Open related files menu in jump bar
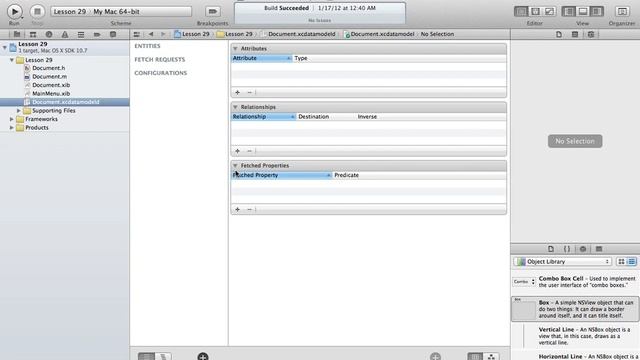 137,34
